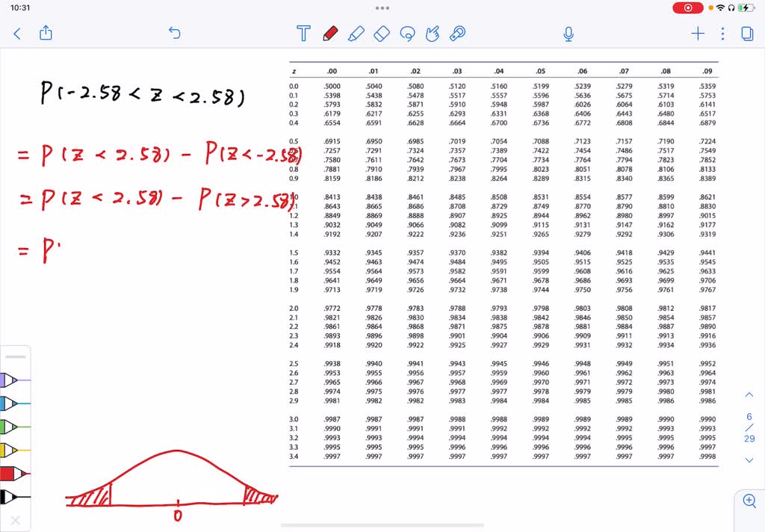The image size is (765, 532).
Task: Select the Eraser tool
Action: tap(381, 34)
